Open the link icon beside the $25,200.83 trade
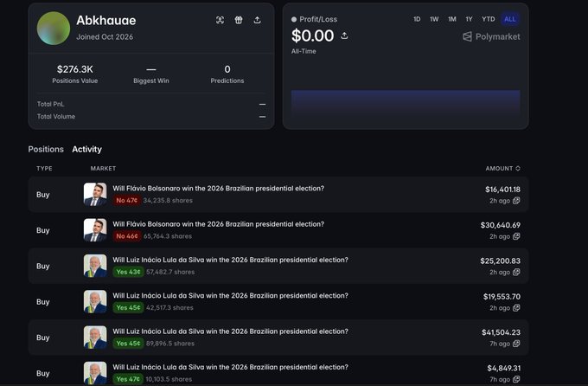This screenshot has height=386, width=588. coord(516,272)
